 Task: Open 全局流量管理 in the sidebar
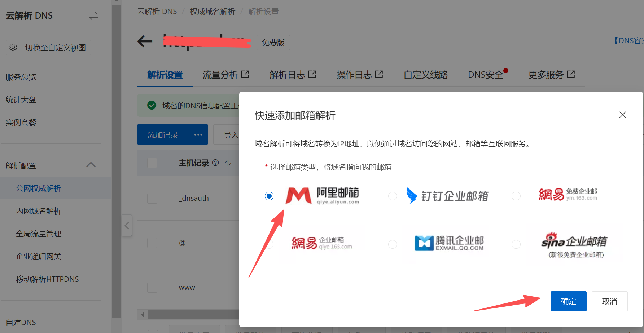[39, 234]
